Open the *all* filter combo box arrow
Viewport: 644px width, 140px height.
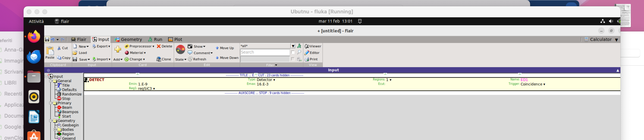[293, 46]
